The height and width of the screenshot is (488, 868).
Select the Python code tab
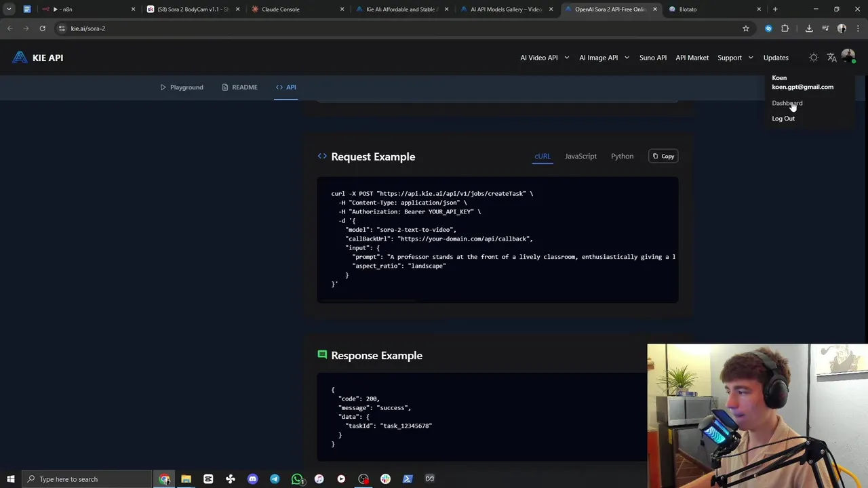(622, 157)
